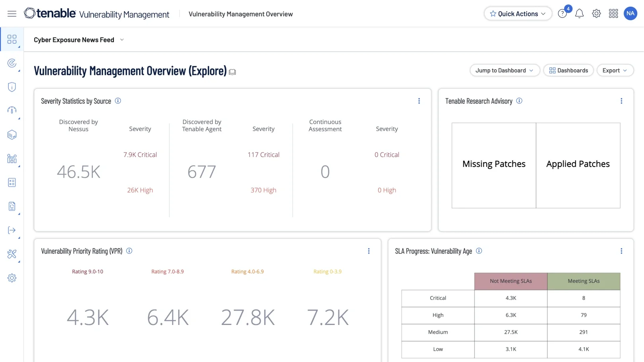Open the checklist icon in sidebar
Viewport: 644px width, 362px height.
coord(12,182)
